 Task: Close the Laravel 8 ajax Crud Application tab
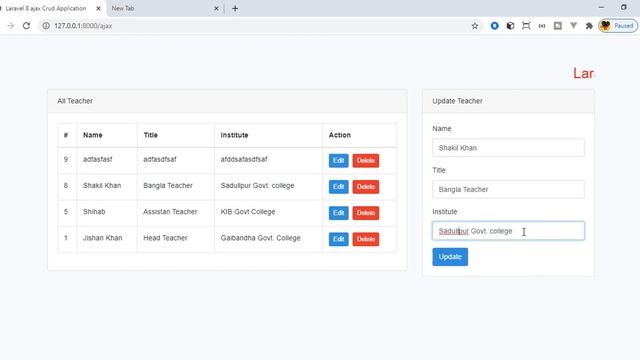98,8
